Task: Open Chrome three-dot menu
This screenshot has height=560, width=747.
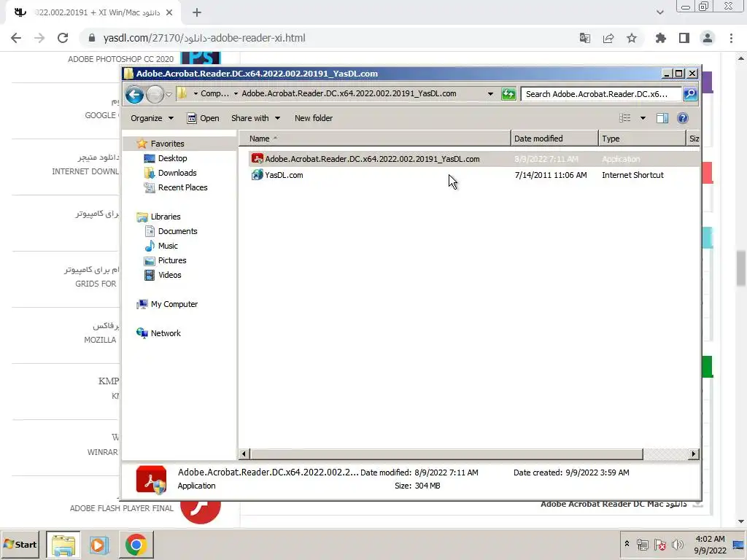Action: click(731, 38)
